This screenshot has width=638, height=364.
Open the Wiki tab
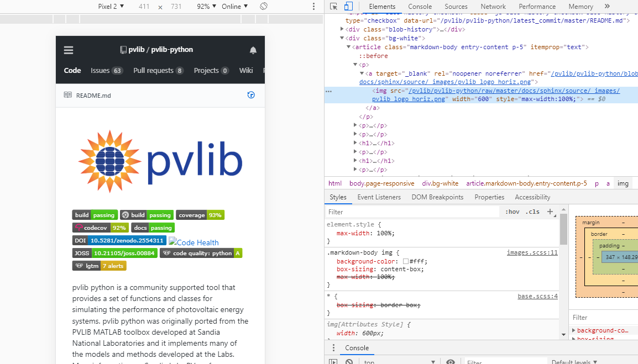(x=246, y=70)
